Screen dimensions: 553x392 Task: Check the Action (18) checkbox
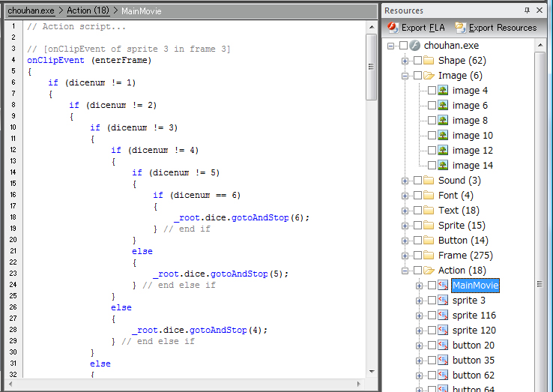tap(417, 271)
